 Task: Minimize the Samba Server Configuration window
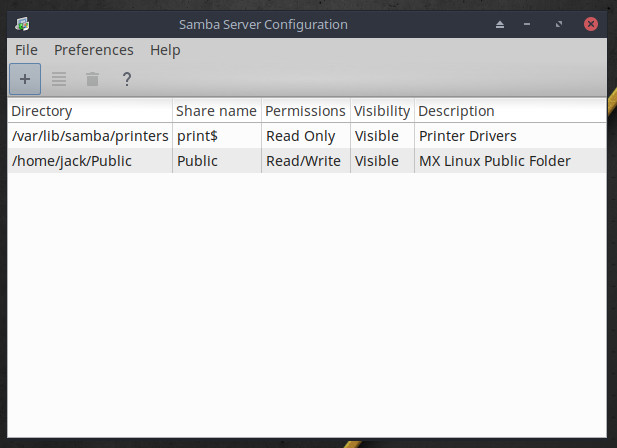coord(526,23)
